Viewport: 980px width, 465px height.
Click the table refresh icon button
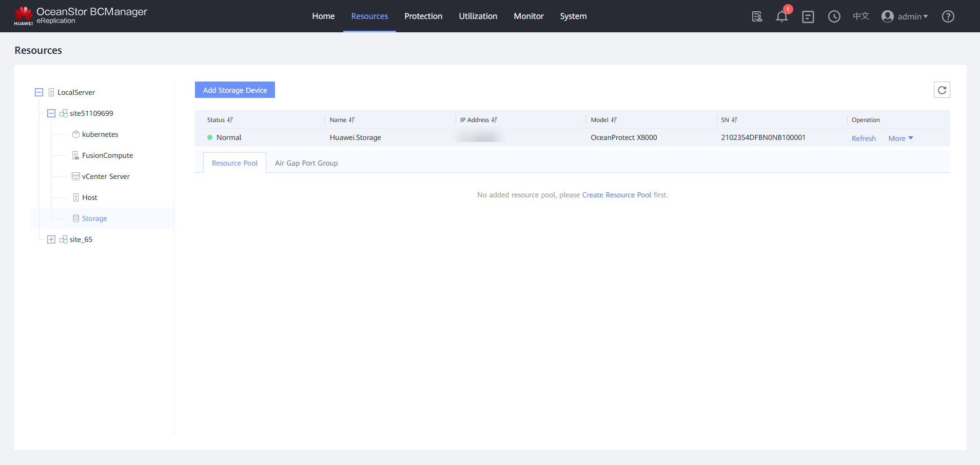tap(942, 90)
